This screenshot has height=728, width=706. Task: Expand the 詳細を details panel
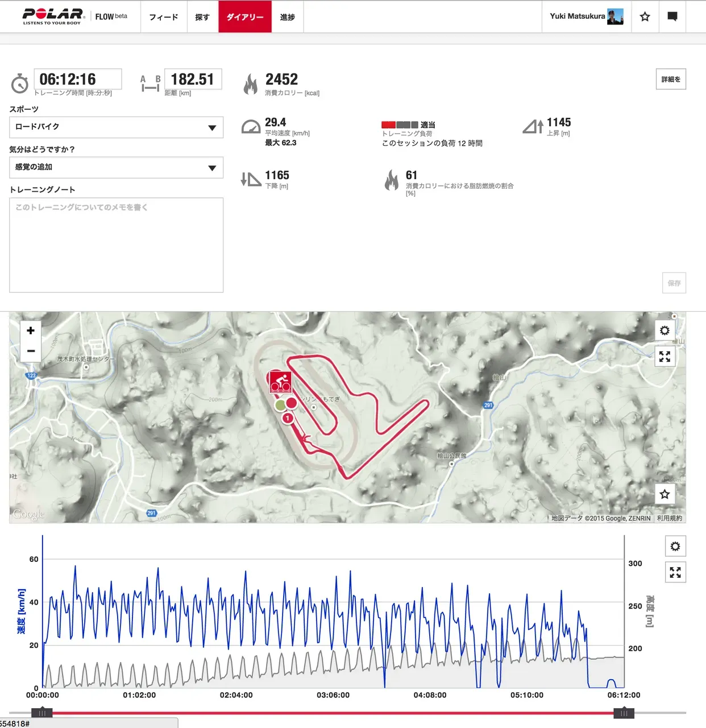coord(671,79)
